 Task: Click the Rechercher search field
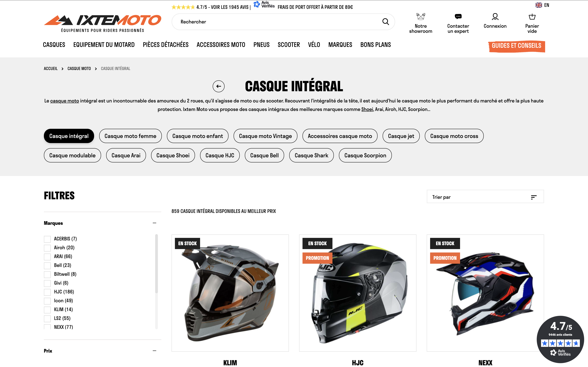pos(277,22)
